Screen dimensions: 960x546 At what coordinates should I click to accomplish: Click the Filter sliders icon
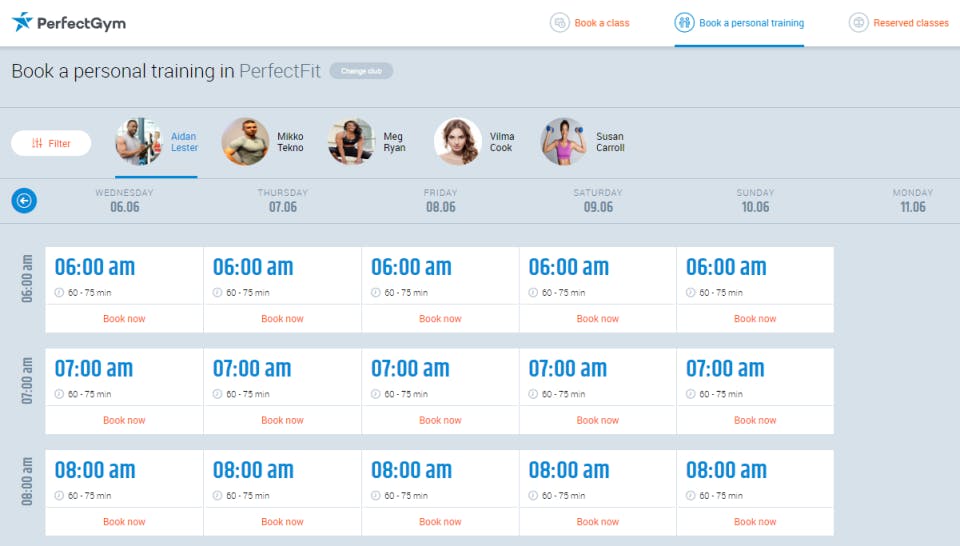tap(37, 143)
